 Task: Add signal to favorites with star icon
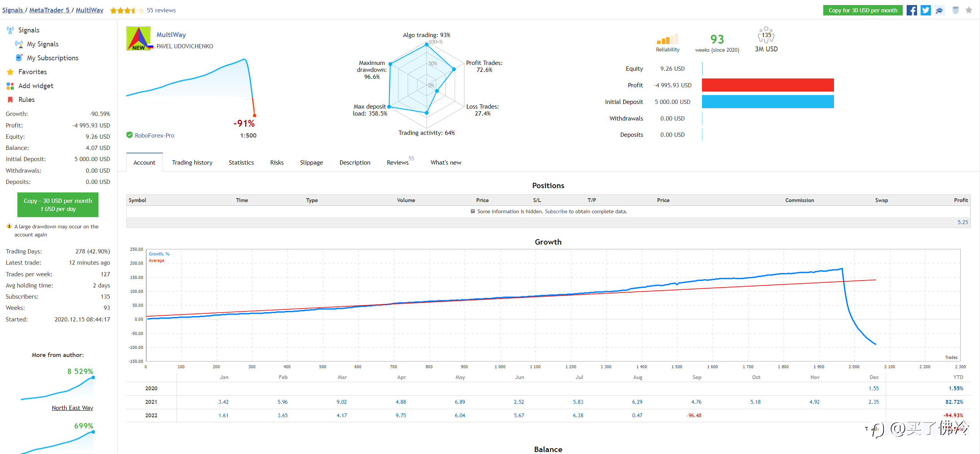point(969,10)
